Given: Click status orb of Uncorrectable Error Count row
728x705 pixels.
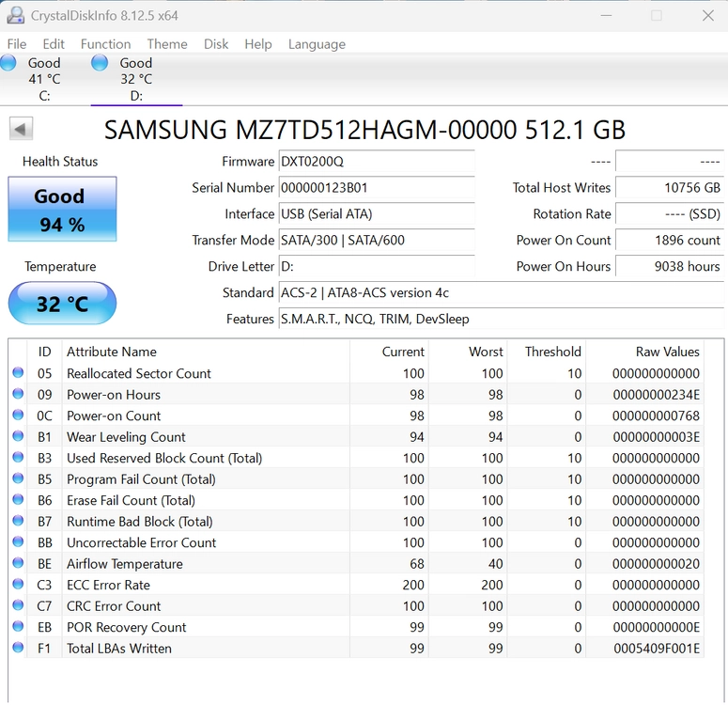Looking at the screenshot, I should (x=18, y=541).
